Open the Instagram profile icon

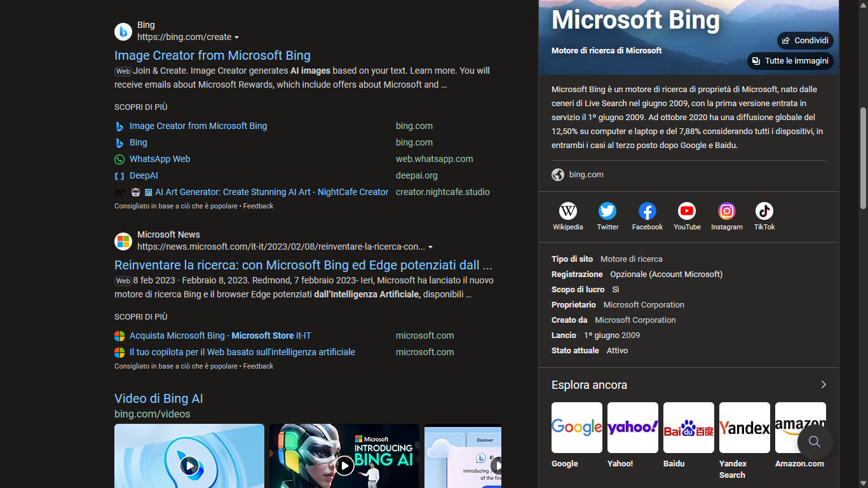pyautogui.click(x=727, y=211)
